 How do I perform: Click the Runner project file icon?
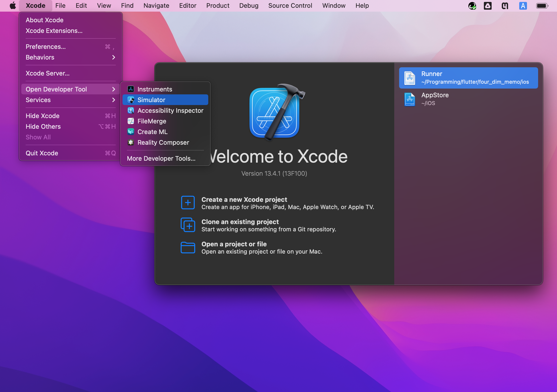410,78
